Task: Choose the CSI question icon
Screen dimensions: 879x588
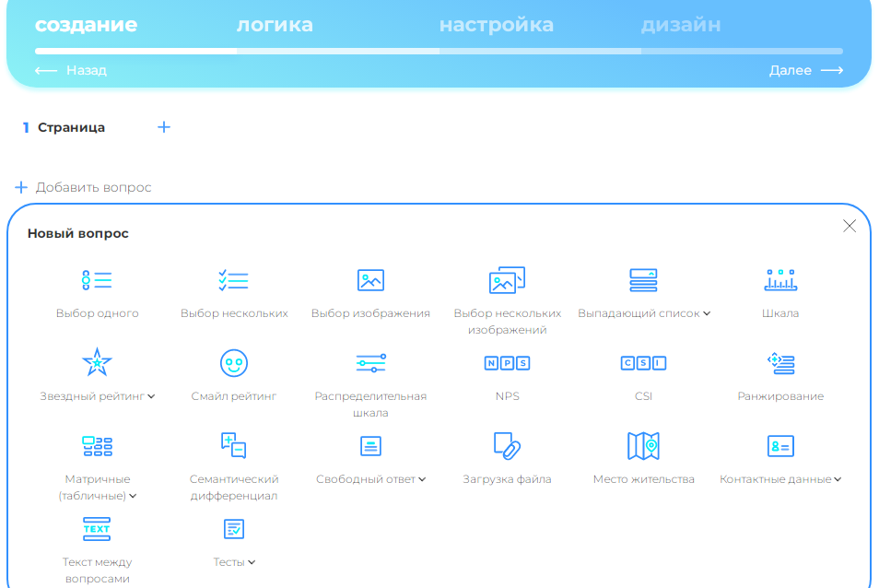Action: [643, 363]
